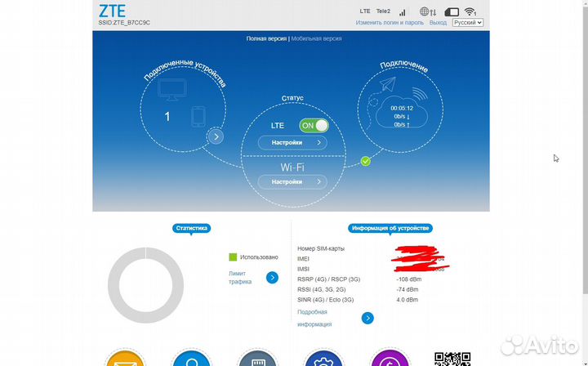Click the IMEI label
The image size is (588, 366).
303,258
